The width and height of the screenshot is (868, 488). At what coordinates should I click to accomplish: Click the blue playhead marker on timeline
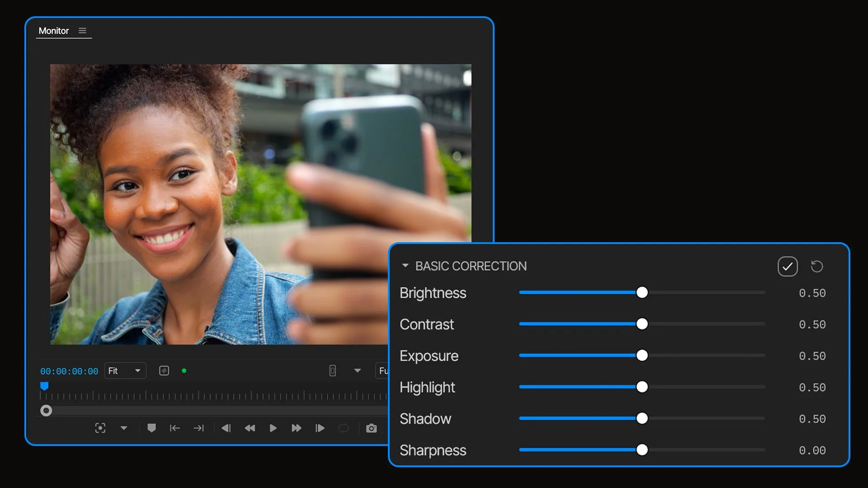pyautogui.click(x=44, y=386)
